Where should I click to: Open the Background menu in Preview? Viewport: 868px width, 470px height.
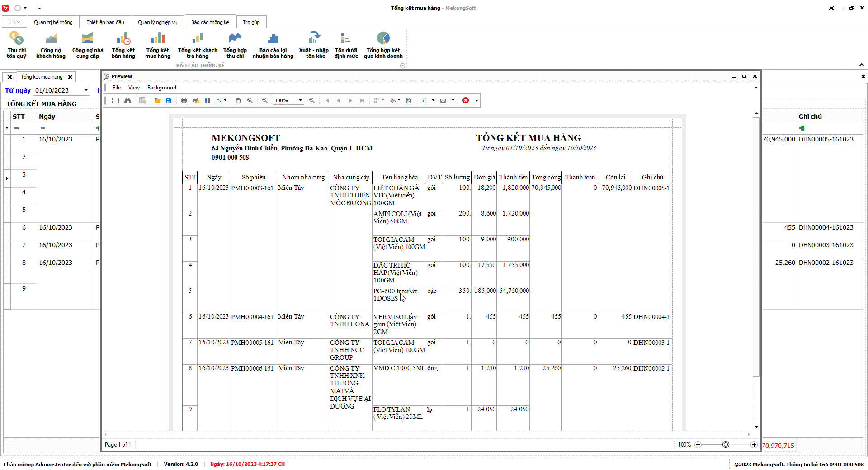click(161, 88)
